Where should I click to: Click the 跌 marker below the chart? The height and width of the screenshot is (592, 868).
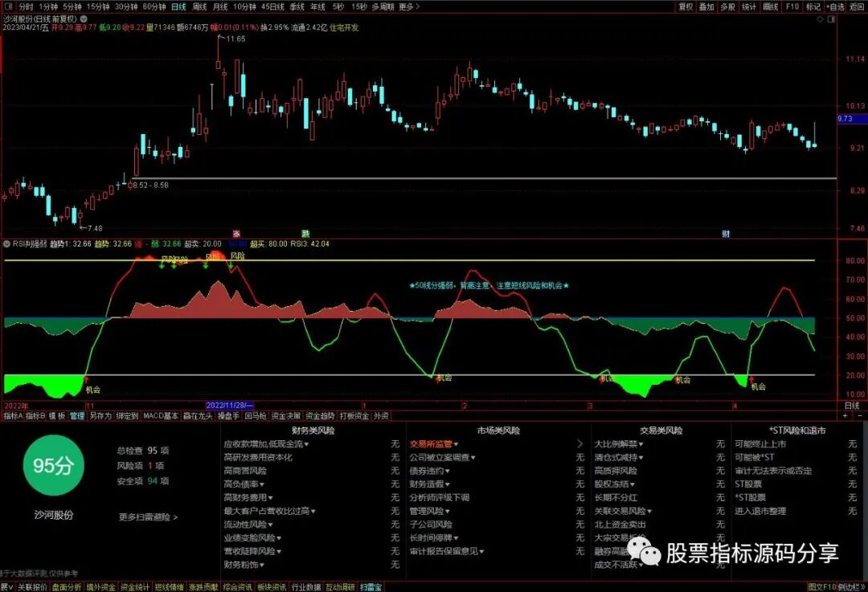coord(305,234)
